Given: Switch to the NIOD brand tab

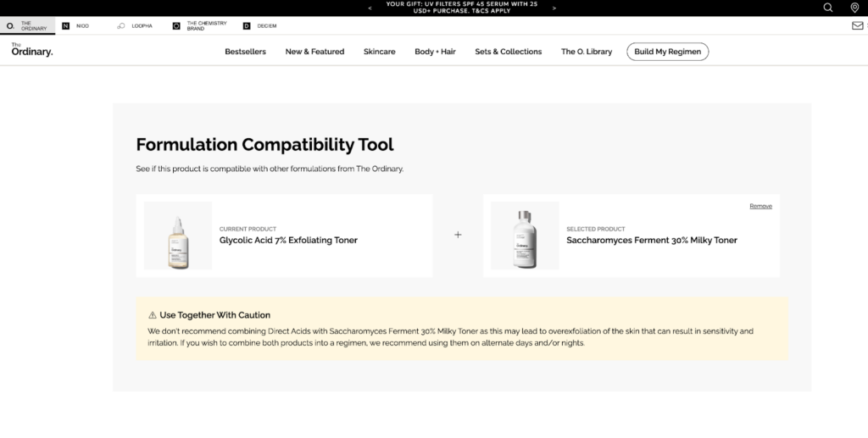Looking at the screenshot, I should (75, 26).
